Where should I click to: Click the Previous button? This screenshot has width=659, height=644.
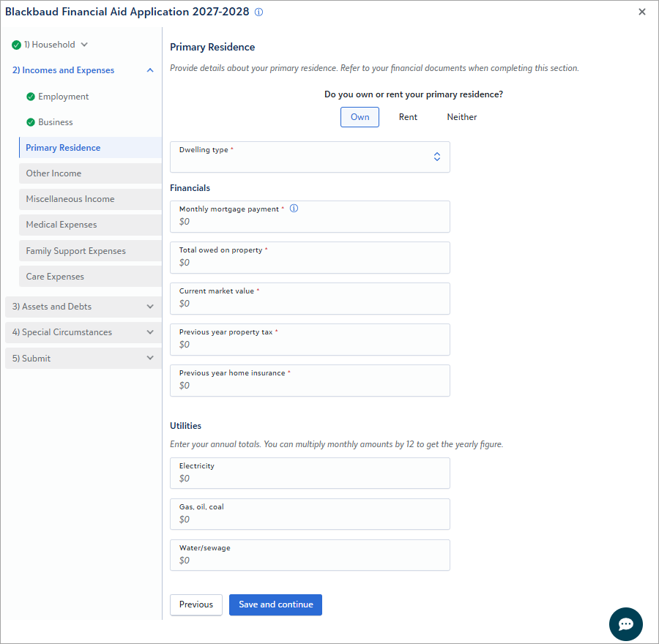[x=196, y=604]
